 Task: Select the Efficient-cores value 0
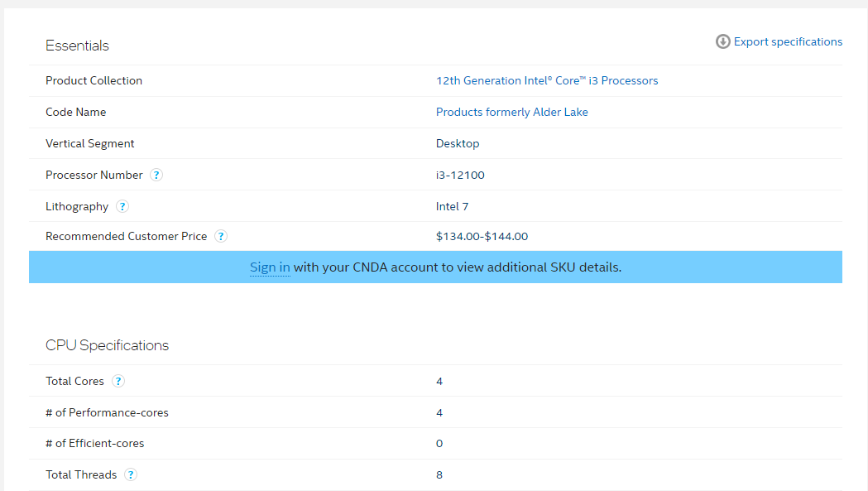point(439,443)
